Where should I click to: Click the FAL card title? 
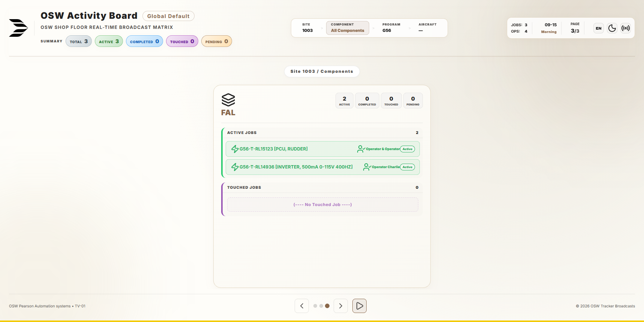pyautogui.click(x=228, y=113)
